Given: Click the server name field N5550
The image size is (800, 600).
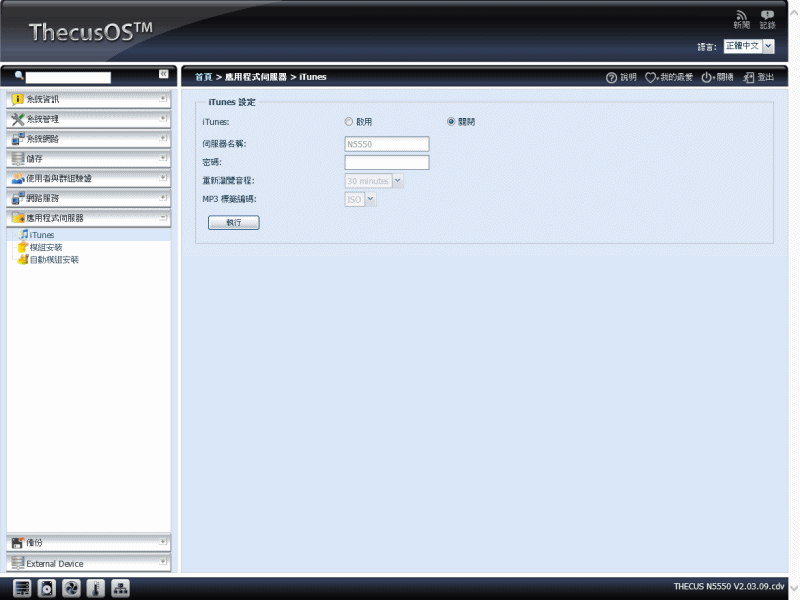Looking at the screenshot, I should coord(387,144).
